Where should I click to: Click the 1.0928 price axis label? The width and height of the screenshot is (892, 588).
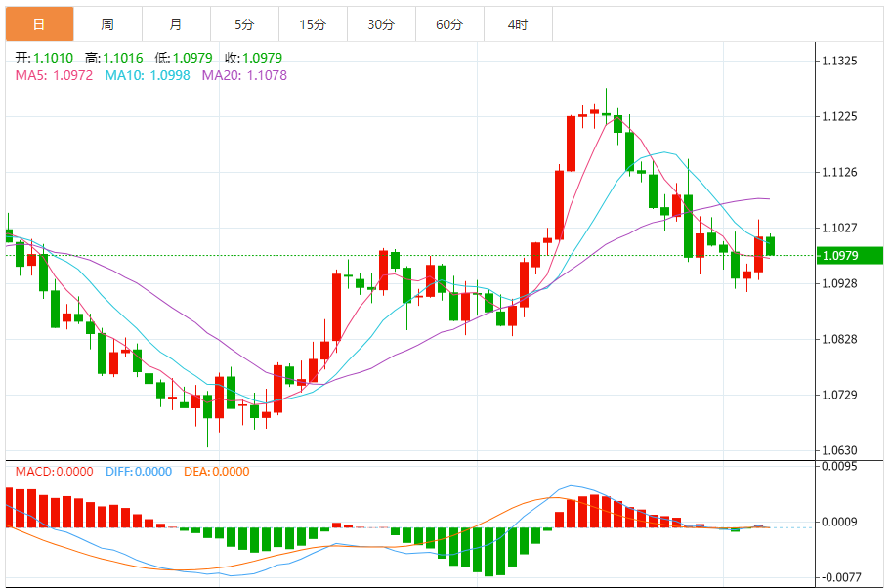click(839, 283)
